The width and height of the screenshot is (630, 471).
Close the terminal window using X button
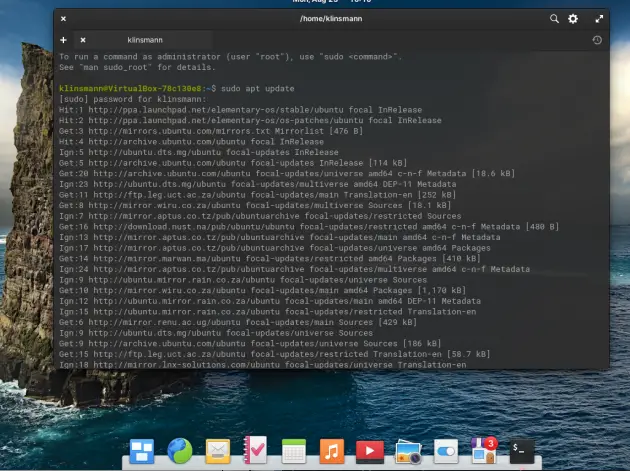coord(63,18)
